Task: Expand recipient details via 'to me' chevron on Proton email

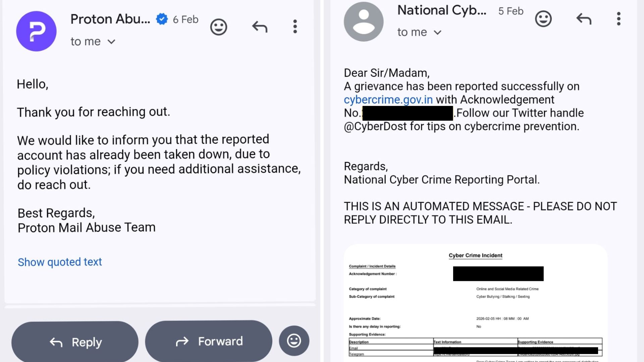Action: 111,42
